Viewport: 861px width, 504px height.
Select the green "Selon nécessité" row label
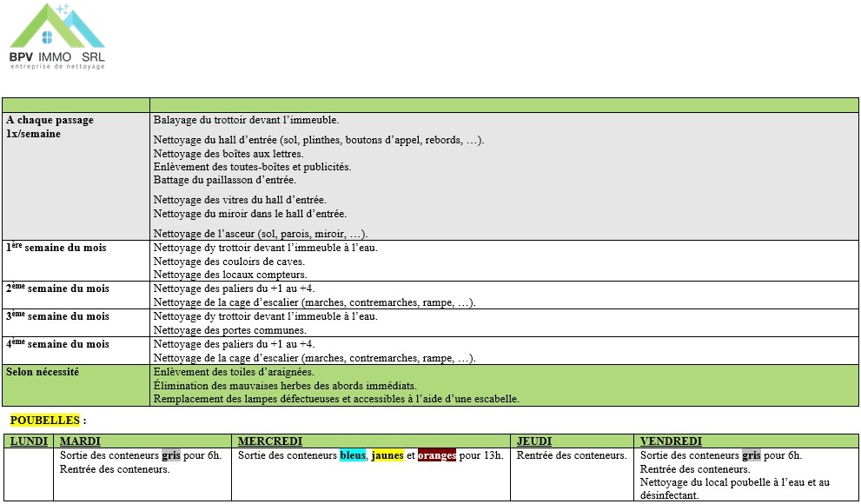point(43,371)
